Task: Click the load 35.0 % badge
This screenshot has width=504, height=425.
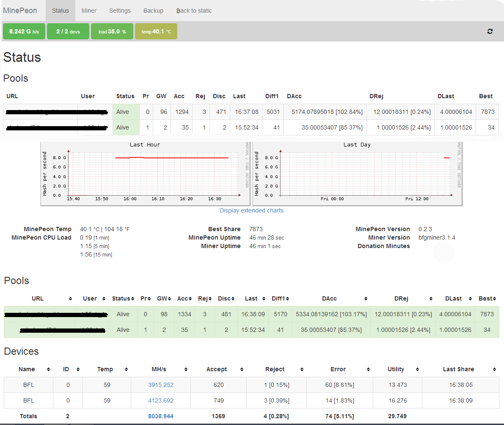Action: click(x=112, y=31)
